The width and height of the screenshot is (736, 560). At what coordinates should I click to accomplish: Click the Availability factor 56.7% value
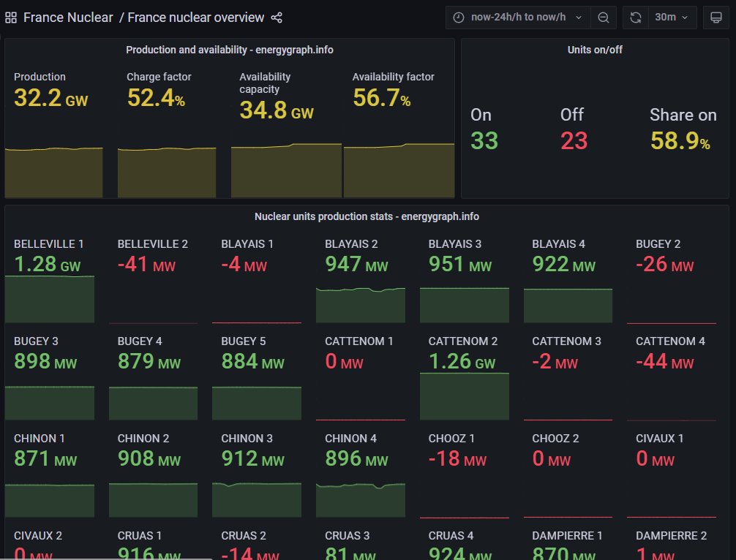click(x=382, y=97)
